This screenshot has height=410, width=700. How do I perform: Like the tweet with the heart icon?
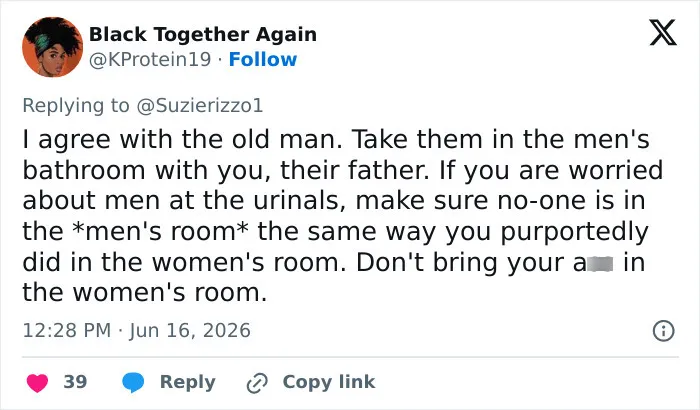click(38, 383)
